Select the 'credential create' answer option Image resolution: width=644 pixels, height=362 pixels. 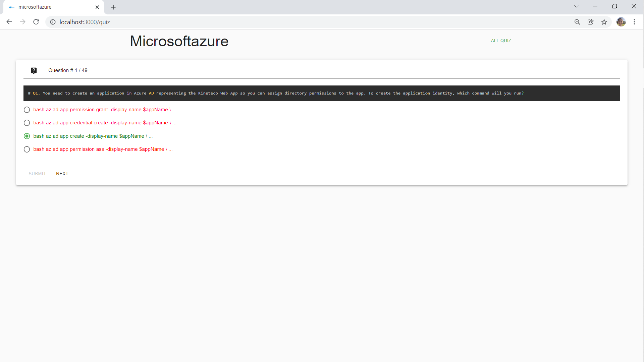coord(27,123)
